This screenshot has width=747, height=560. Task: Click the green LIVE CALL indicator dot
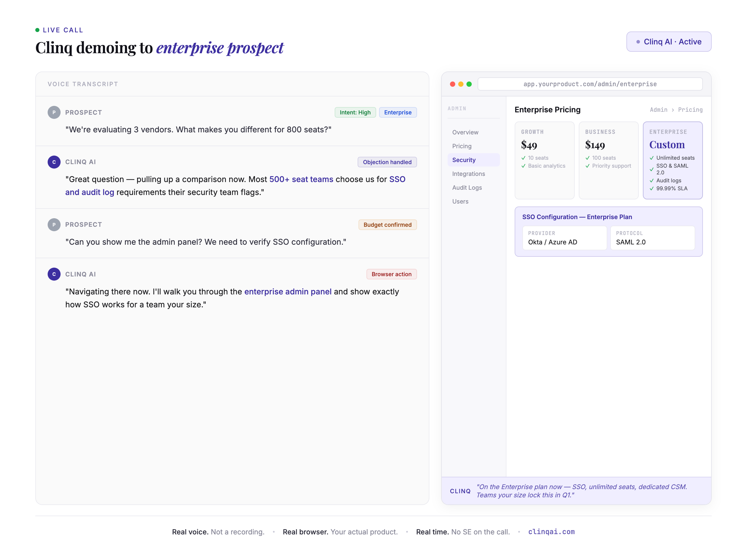coord(37,30)
